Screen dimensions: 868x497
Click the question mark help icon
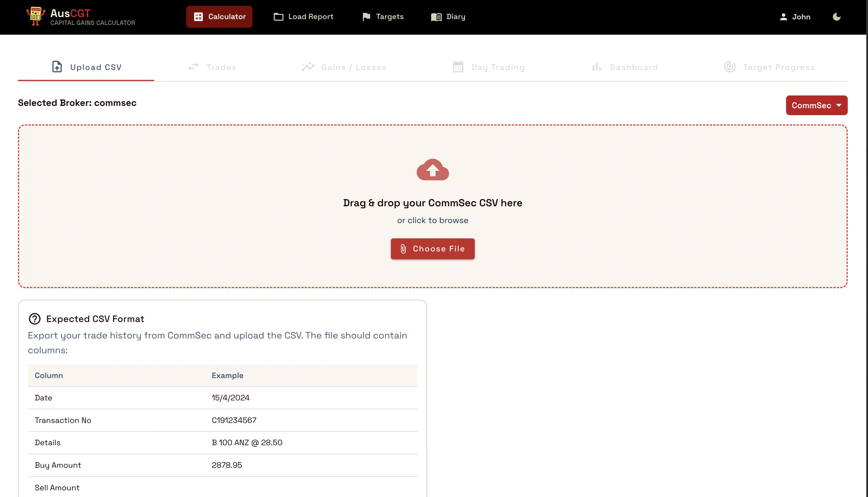tap(34, 319)
